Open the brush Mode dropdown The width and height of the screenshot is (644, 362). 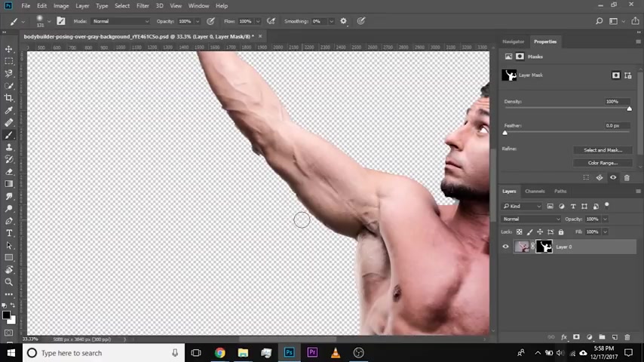[x=121, y=21]
